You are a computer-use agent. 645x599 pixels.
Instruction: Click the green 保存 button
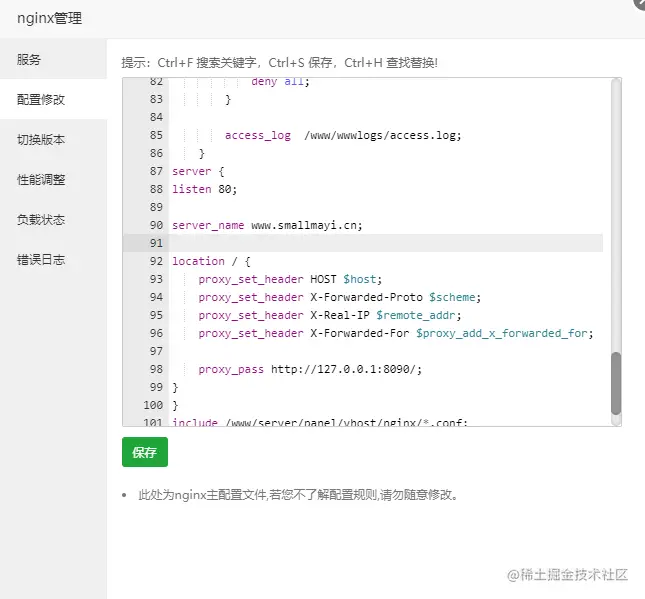(145, 452)
